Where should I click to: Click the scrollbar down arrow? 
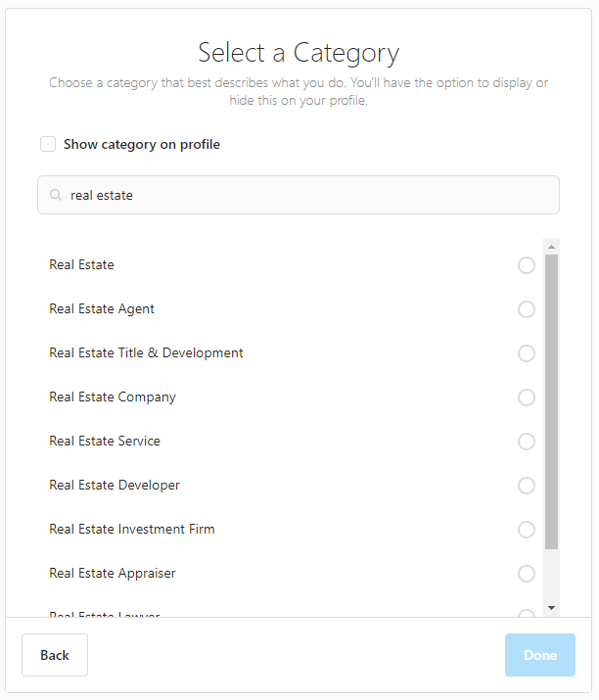pos(551,608)
